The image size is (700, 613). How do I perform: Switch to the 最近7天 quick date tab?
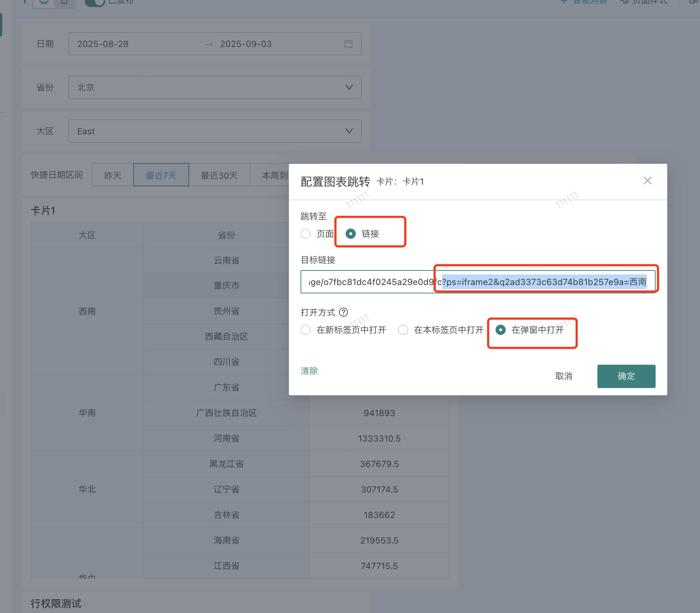[x=161, y=175]
